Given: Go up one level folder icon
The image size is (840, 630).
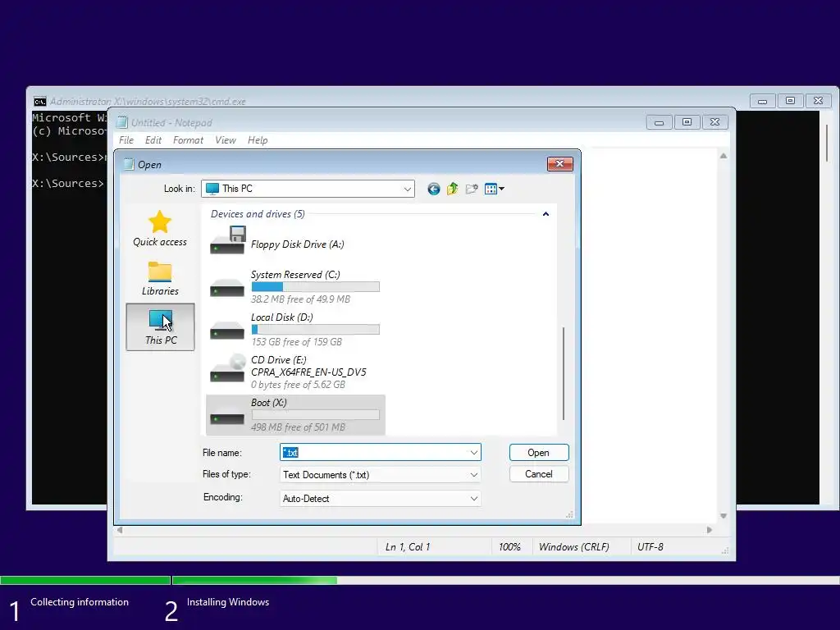Looking at the screenshot, I should (453, 189).
